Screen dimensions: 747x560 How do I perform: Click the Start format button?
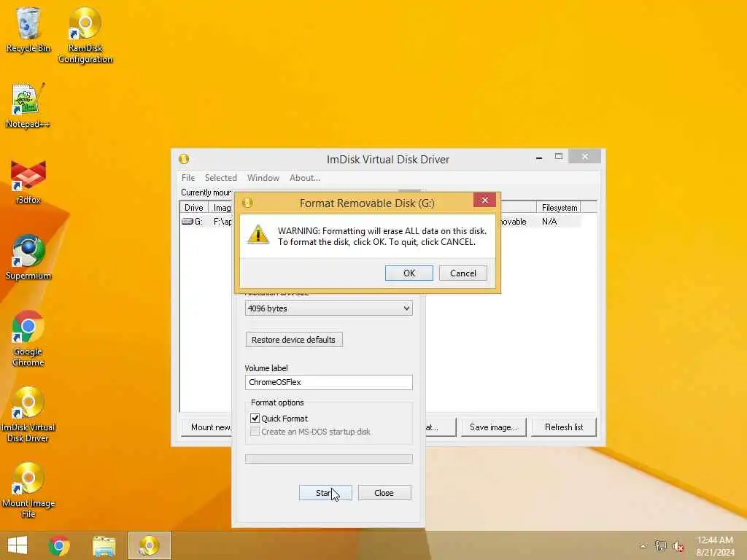coord(325,493)
